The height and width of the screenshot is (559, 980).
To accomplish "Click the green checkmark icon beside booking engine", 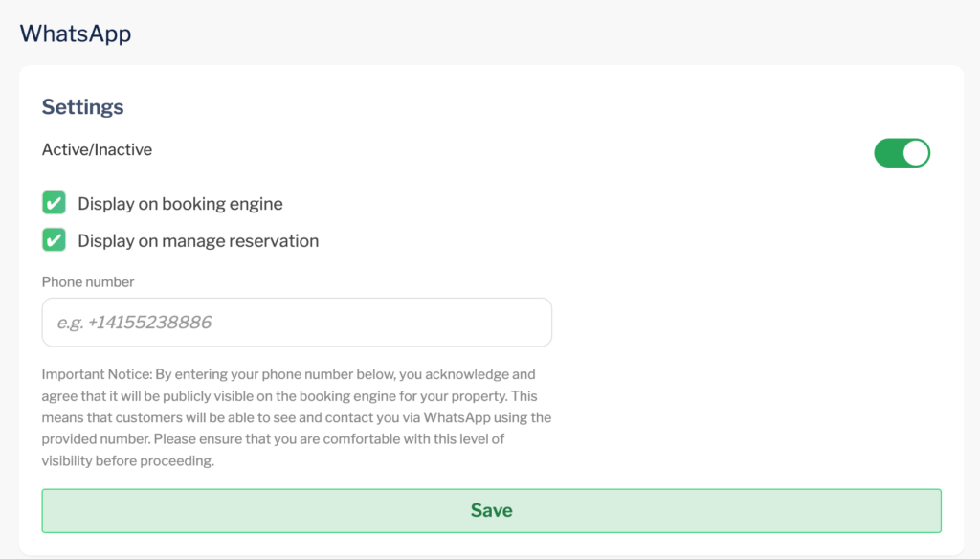I will [x=54, y=203].
